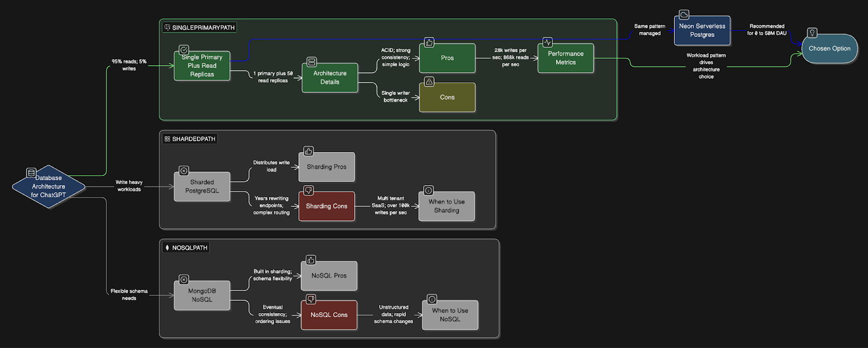Click the database icon on the Database Architecture node

click(x=31, y=173)
